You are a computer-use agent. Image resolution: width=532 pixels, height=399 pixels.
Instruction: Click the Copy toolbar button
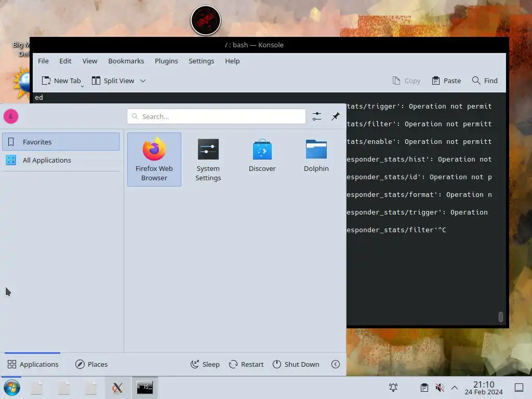(406, 81)
